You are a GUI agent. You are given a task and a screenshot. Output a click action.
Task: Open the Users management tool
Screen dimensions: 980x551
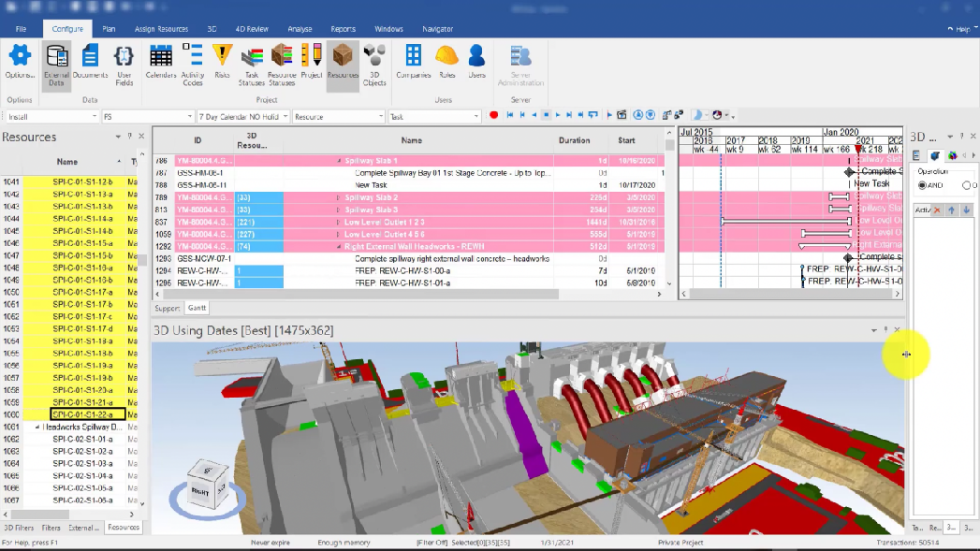(476, 62)
